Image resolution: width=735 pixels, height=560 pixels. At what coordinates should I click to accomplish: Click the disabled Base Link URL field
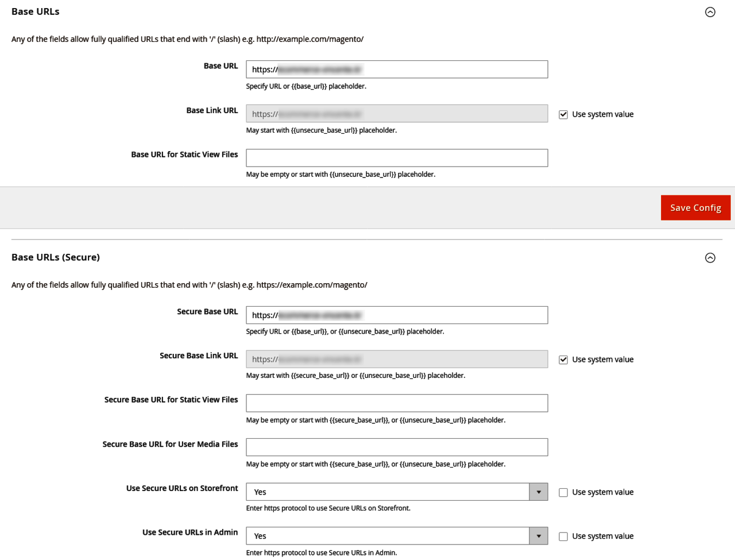[397, 114]
